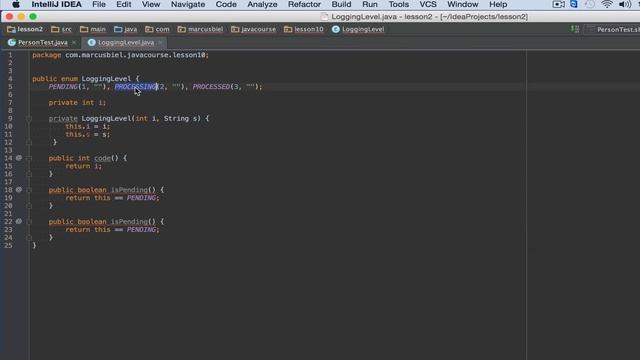This screenshot has width=640, height=360.
Task: Click the isPending method name on line 18
Action: (129, 190)
